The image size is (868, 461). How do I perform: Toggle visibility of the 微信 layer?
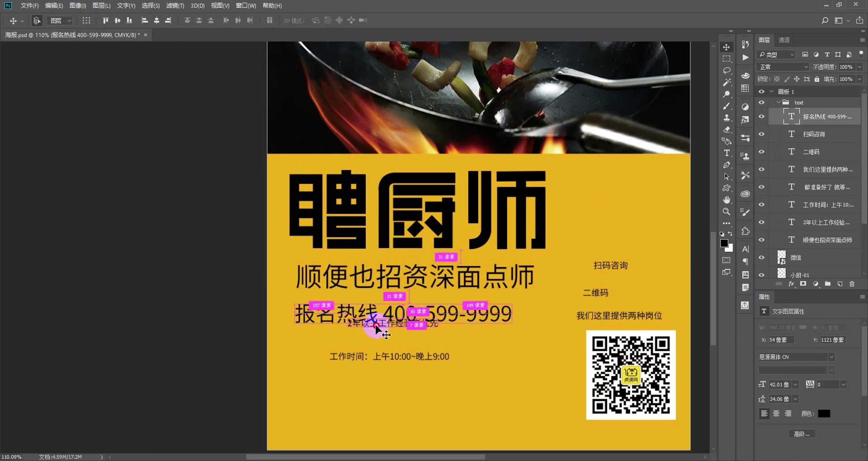point(762,257)
